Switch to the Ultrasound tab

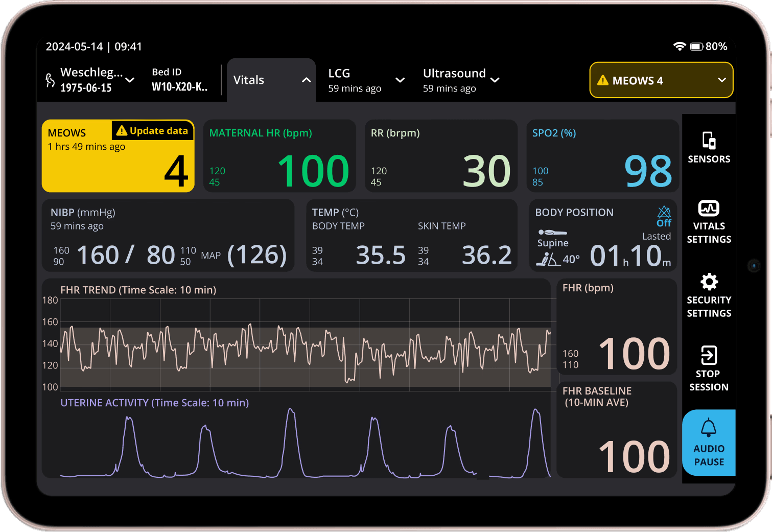tap(461, 80)
